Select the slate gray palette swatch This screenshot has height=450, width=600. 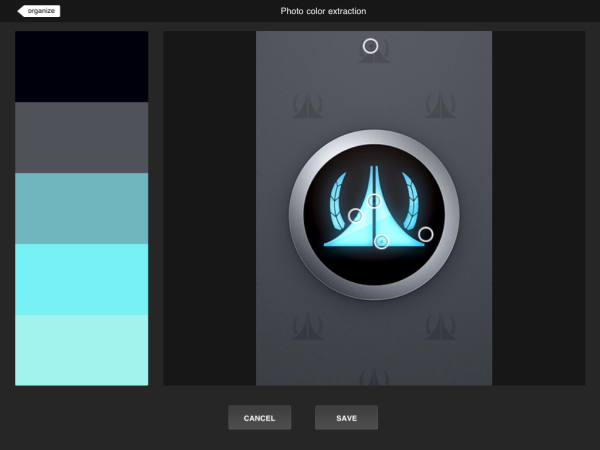(x=82, y=137)
